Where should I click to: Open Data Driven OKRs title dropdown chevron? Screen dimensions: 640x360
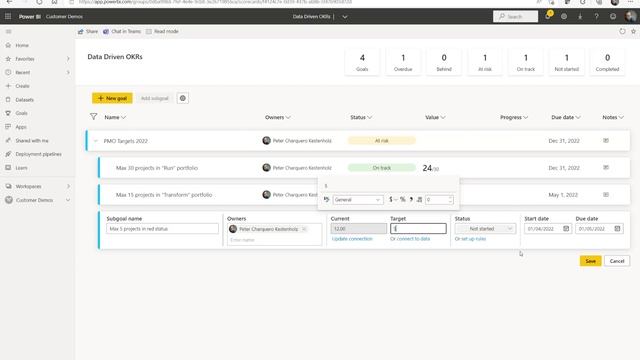click(x=344, y=17)
